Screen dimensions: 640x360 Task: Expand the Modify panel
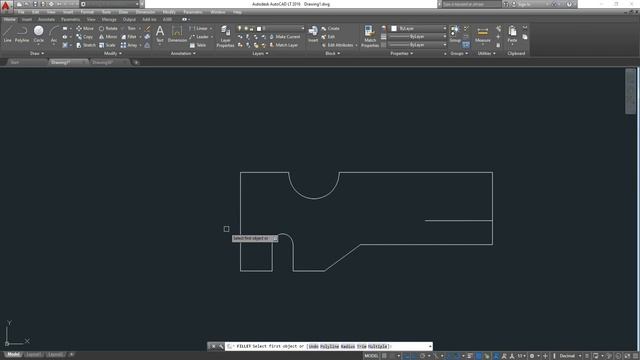pyautogui.click(x=113, y=53)
